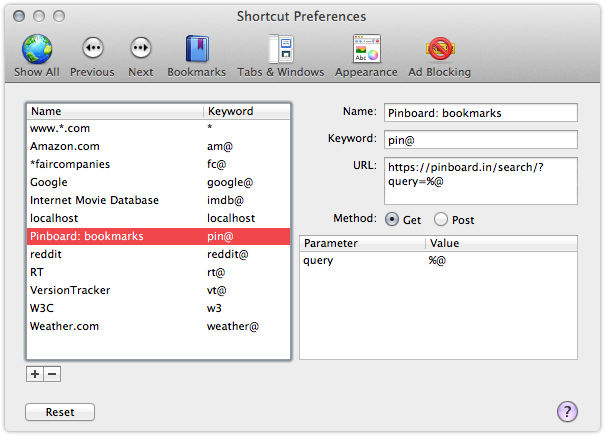Click into the URL text area
This screenshot has width=605, height=436.
click(480, 180)
